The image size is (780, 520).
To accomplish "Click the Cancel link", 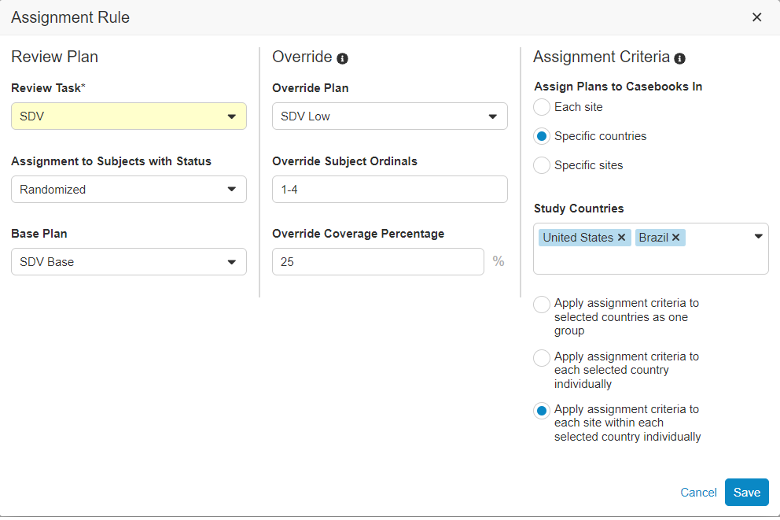I will pos(698,492).
